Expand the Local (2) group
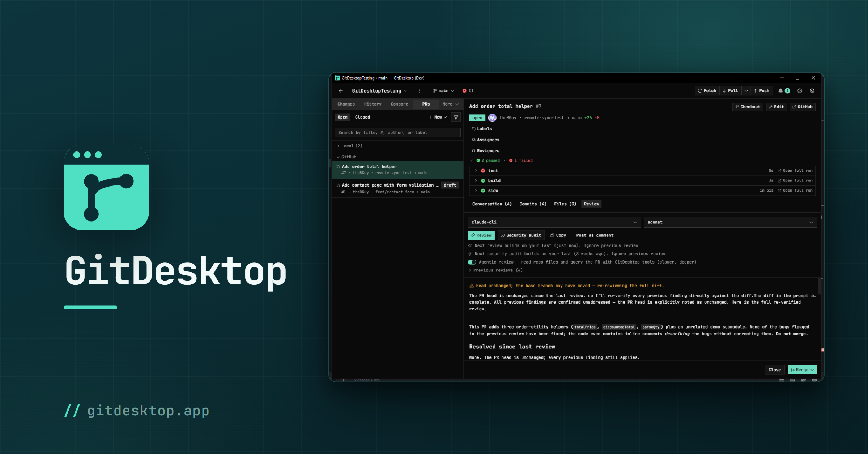868x454 pixels. coord(349,146)
